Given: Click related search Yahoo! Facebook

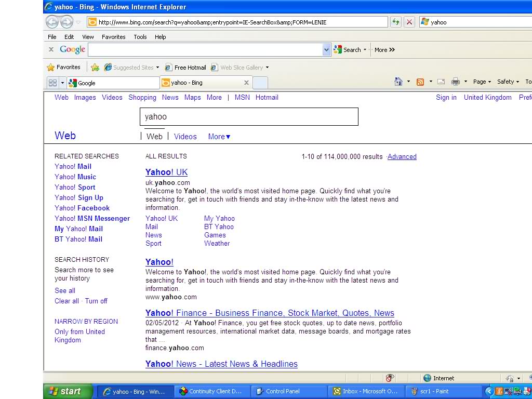Looking at the screenshot, I should click(82, 208).
